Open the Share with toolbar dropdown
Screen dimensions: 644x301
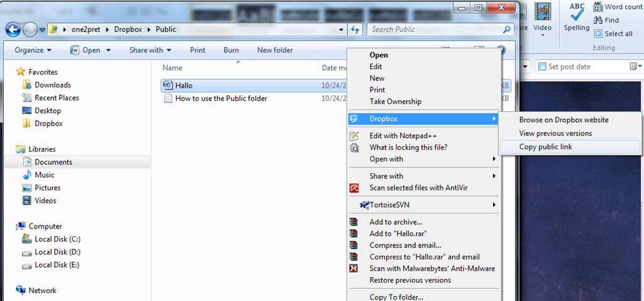coord(150,50)
